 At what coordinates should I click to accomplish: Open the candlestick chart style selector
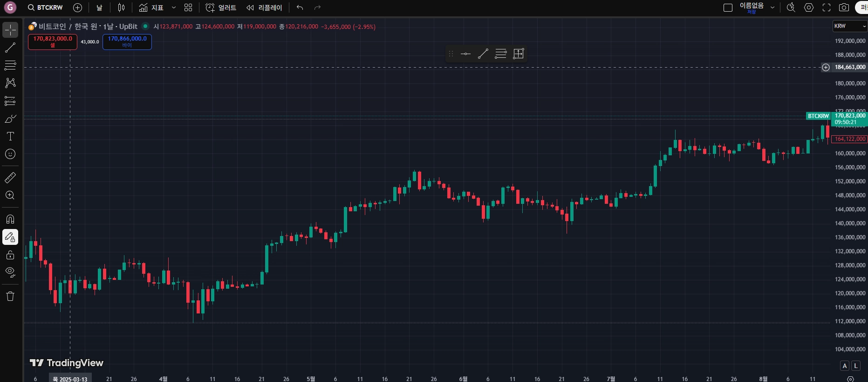(121, 7)
